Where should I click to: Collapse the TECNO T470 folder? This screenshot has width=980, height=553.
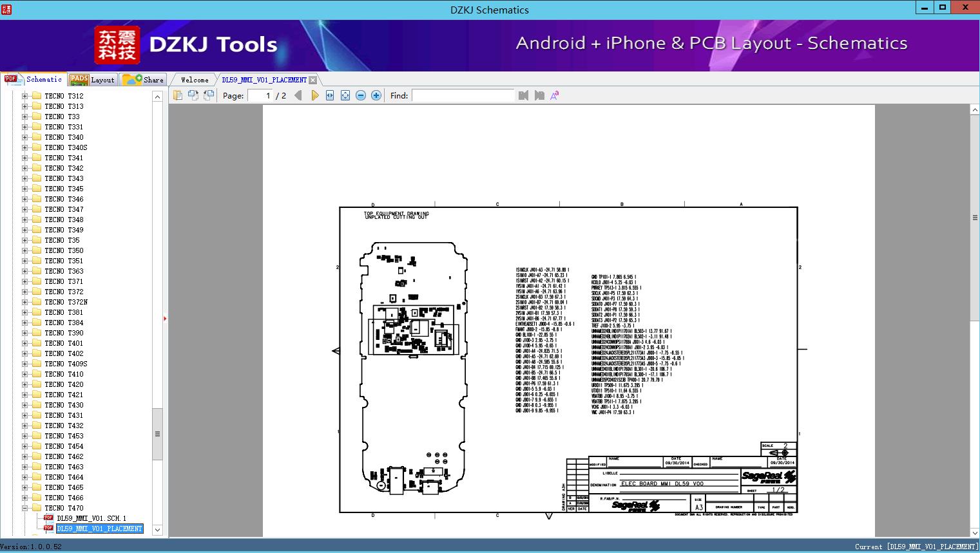coord(25,508)
